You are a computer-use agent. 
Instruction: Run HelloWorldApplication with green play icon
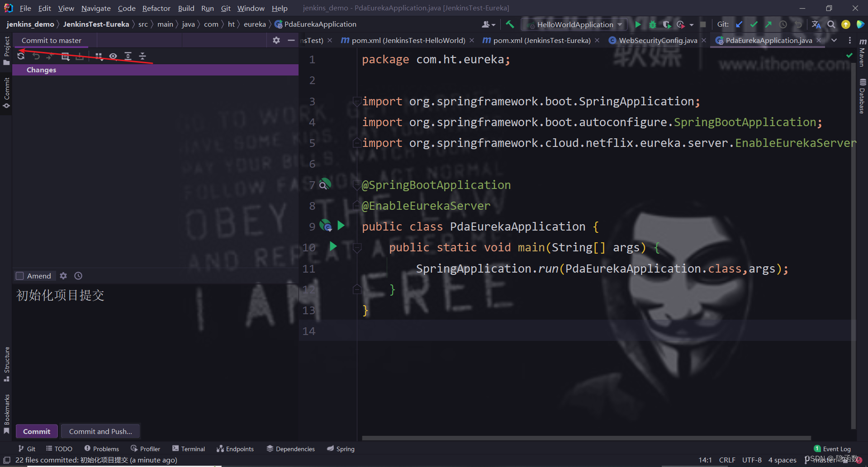pyautogui.click(x=638, y=24)
